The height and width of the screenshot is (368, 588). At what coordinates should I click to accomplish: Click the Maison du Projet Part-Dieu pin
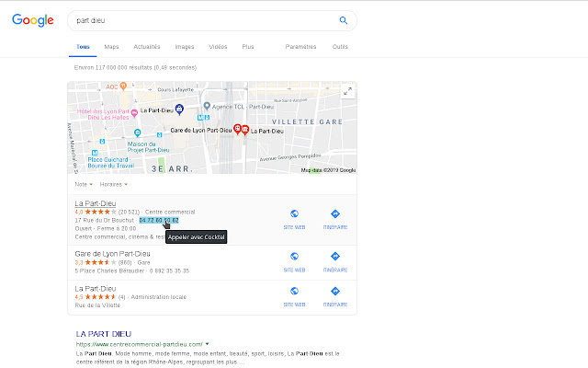[138, 132]
